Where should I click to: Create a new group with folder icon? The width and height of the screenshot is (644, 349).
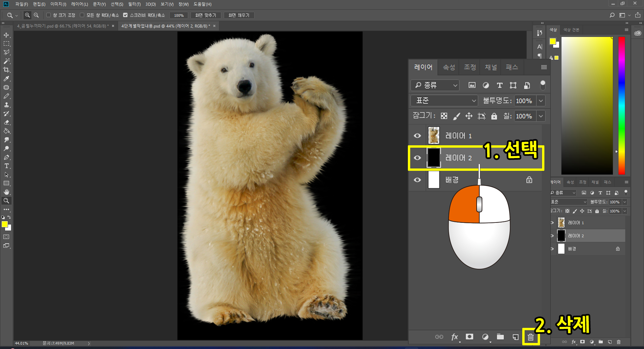[500, 337]
